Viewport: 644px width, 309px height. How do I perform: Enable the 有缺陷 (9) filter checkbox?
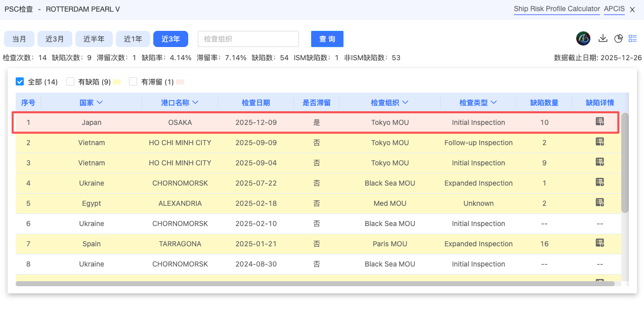70,81
